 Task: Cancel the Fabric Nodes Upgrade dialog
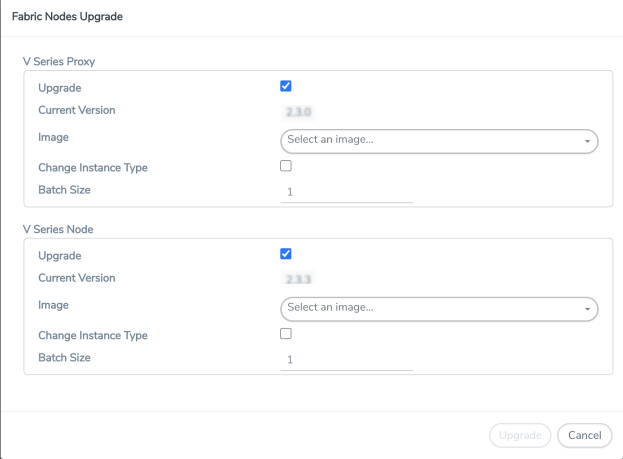click(584, 435)
